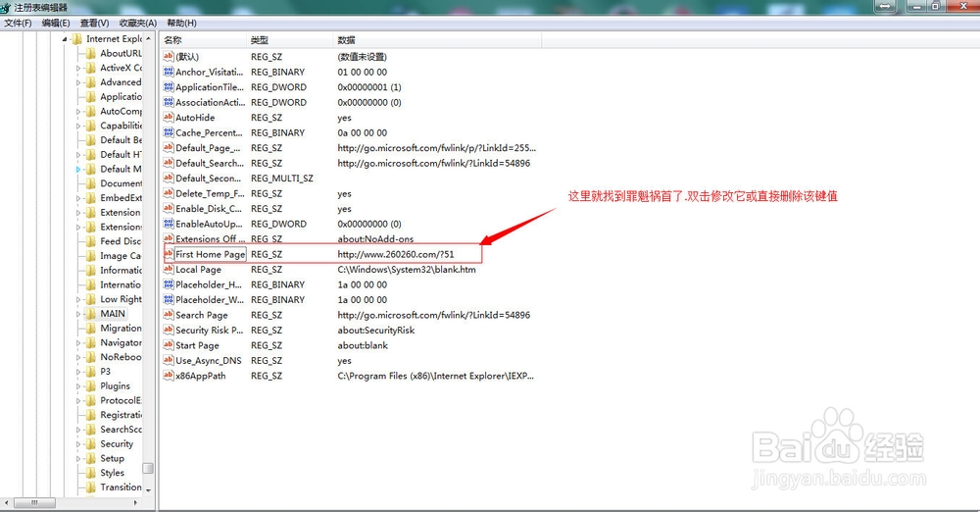This screenshot has width=980, height=512.
Task: Click the string icon of x86AppPath value
Action: (169, 376)
